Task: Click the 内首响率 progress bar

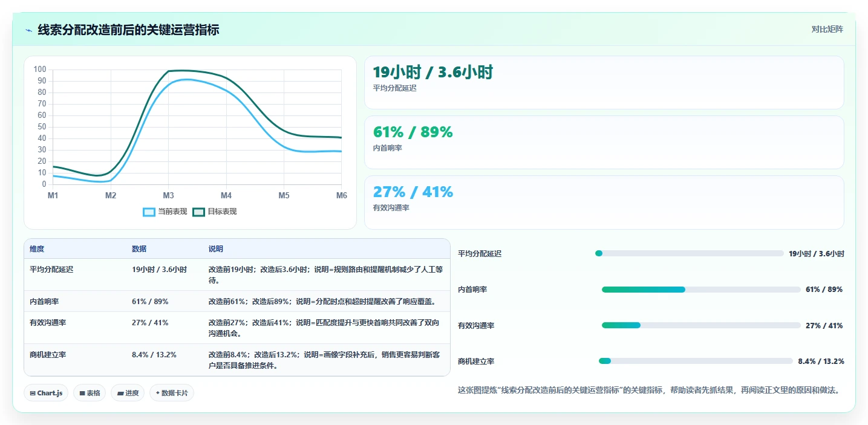Action: [x=701, y=290]
